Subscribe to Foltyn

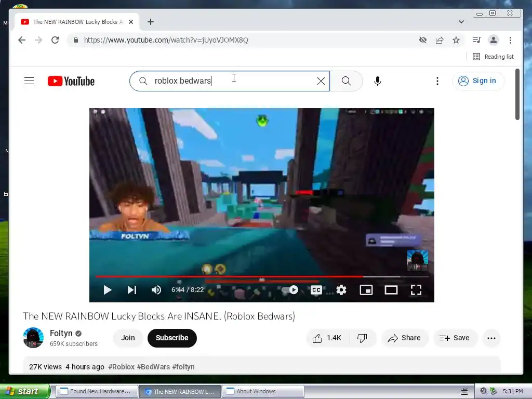tap(172, 338)
